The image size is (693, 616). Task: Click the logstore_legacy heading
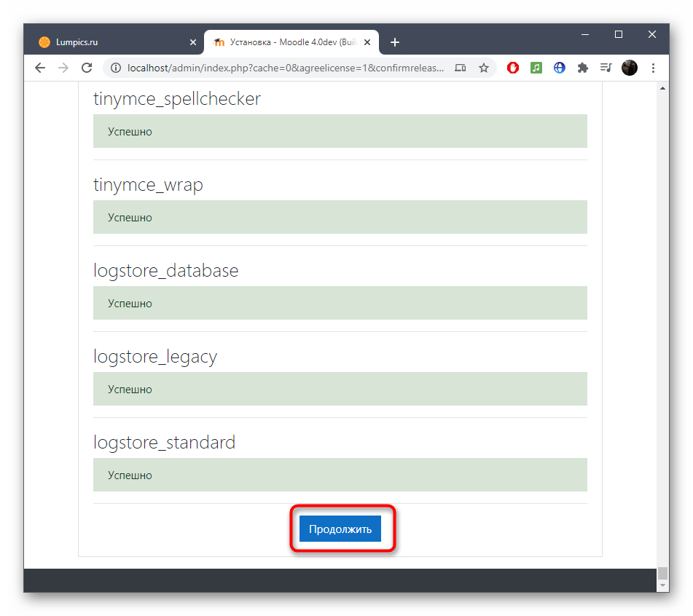155,357
